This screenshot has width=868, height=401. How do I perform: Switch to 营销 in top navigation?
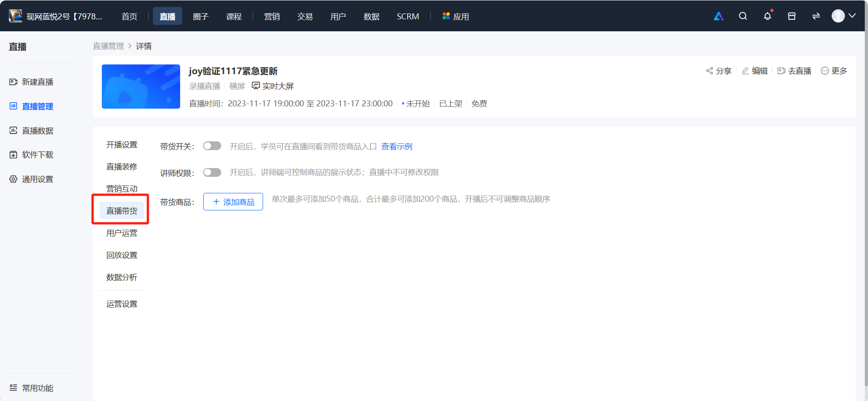point(272,17)
